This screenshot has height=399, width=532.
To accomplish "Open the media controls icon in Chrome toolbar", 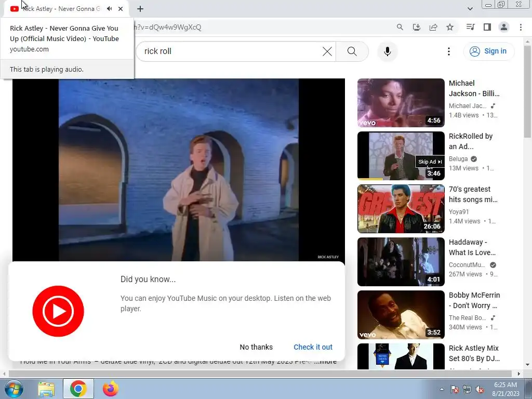I will 470,27.
